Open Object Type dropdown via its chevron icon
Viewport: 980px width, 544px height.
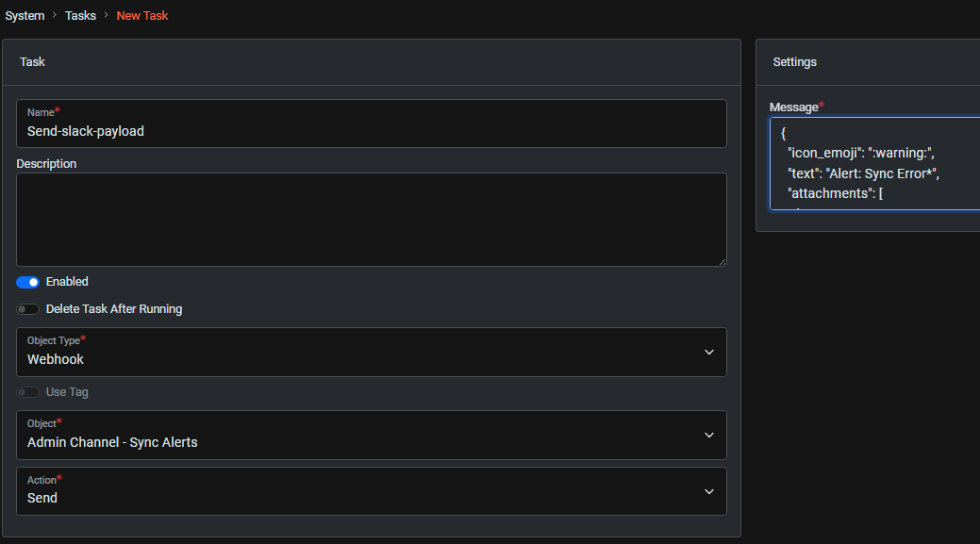tap(709, 352)
